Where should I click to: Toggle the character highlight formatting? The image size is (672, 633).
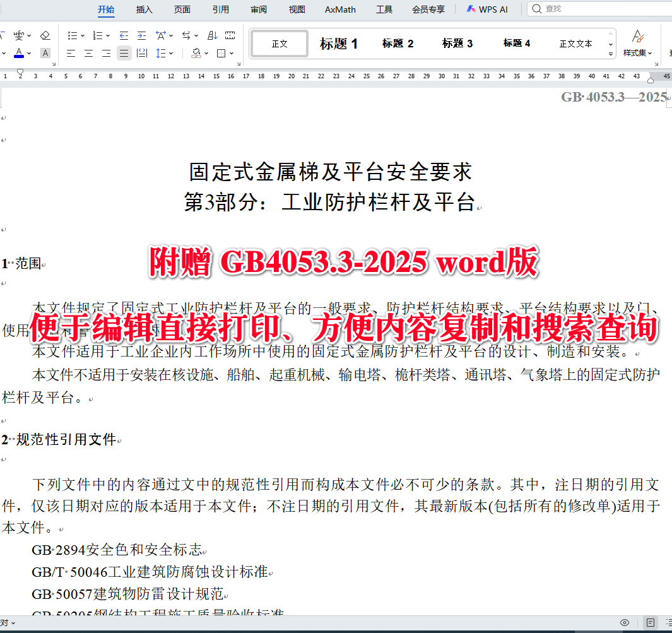[45, 53]
